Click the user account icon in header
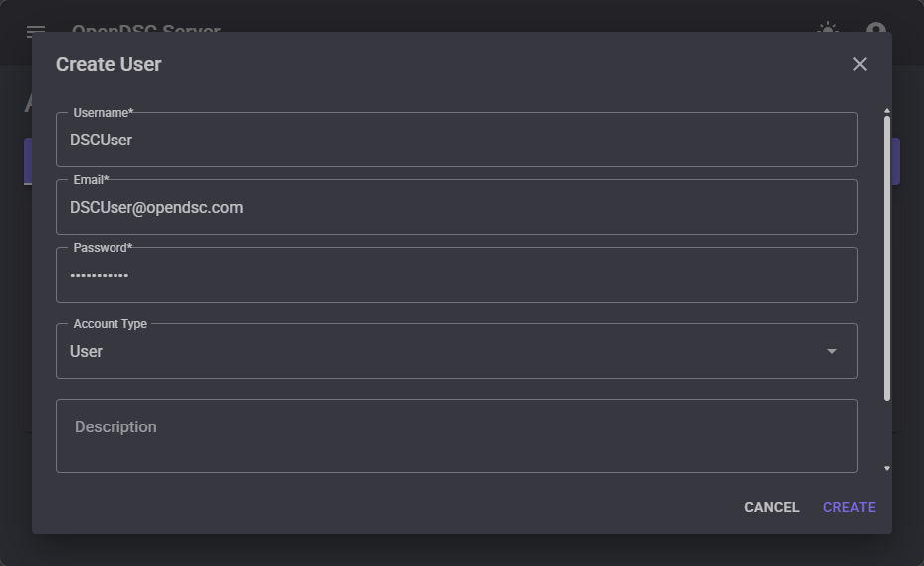The image size is (924, 566). [x=876, y=27]
